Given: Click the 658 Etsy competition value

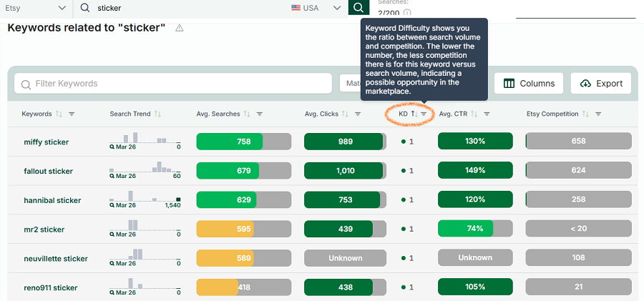Looking at the screenshot, I should [x=578, y=141].
